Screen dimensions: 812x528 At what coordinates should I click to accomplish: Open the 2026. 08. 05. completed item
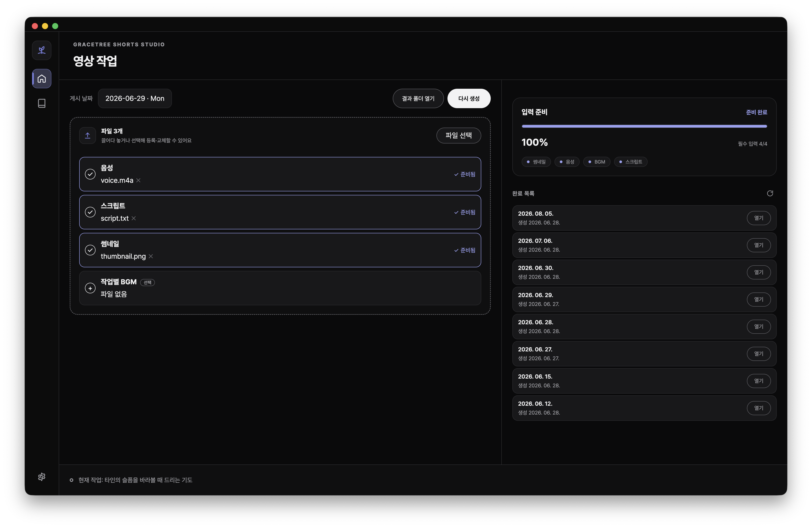(x=758, y=218)
